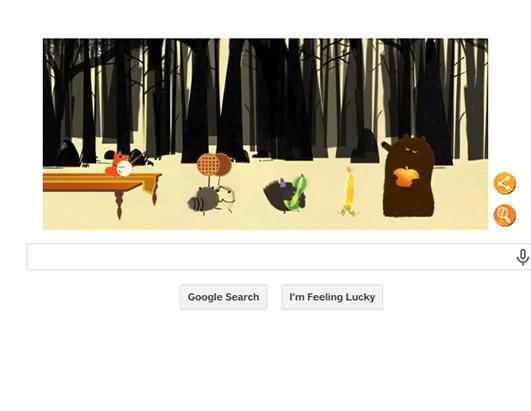Click the gray striped raccoon character
Screen dimensions: 531x411
tap(211, 200)
